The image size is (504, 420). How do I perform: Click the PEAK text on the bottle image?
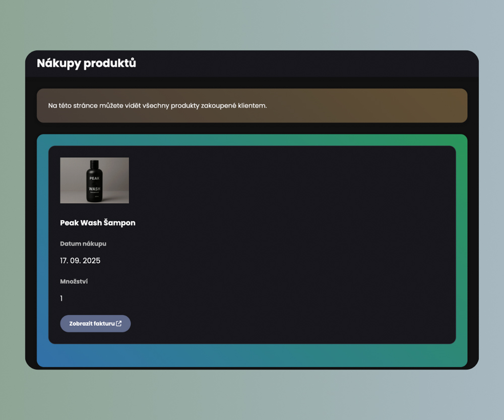tap(94, 178)
